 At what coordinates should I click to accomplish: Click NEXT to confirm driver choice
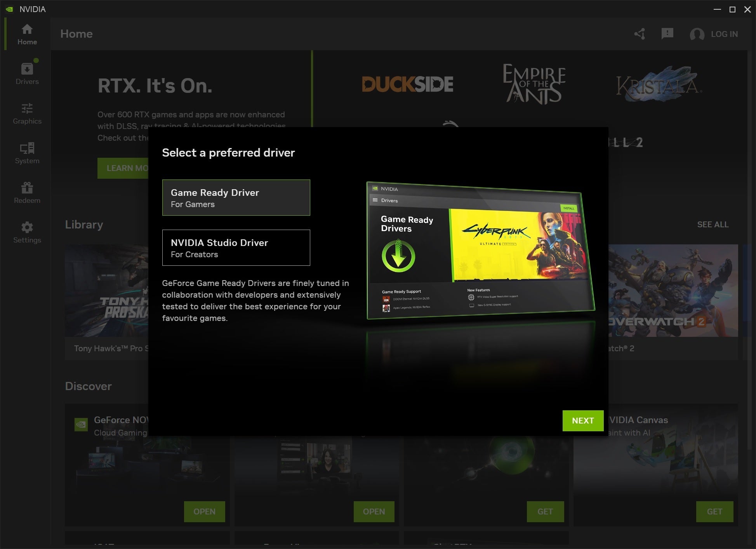(582, 420)
